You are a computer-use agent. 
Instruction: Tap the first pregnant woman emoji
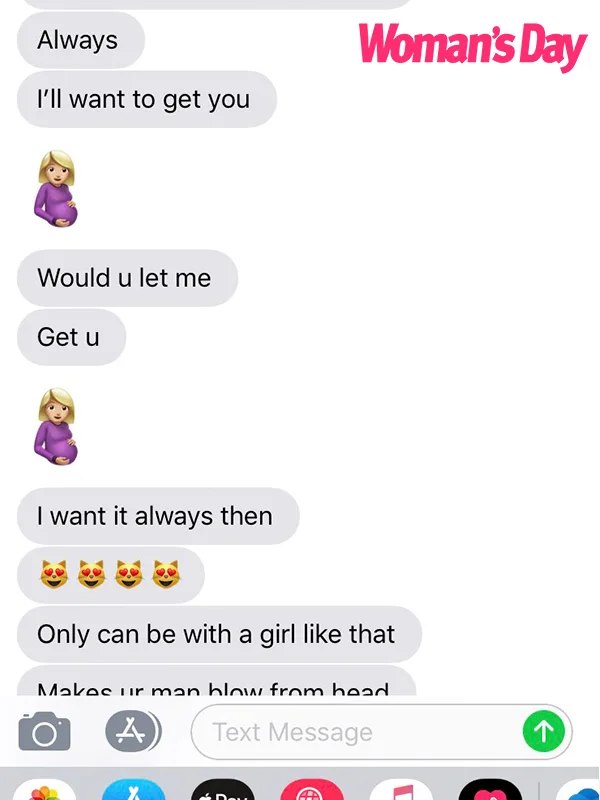pyautogui.click(x=56, y=188)
